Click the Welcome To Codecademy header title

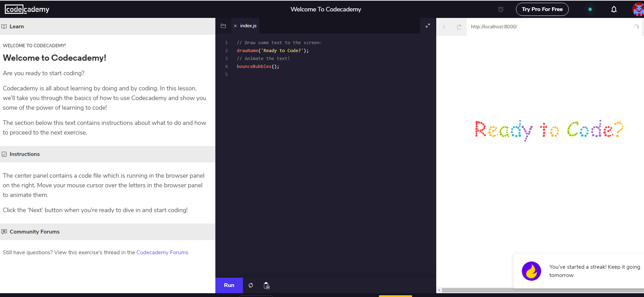(x=326, y=9)
